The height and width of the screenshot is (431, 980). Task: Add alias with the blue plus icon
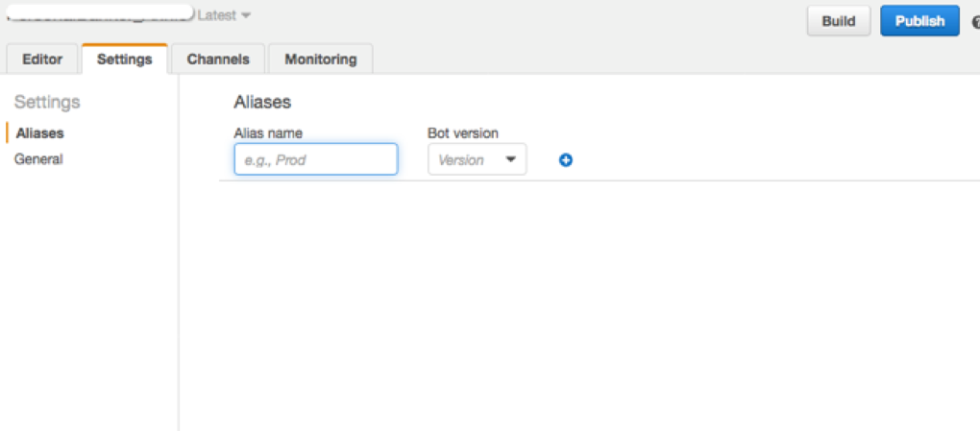point(566,160)
